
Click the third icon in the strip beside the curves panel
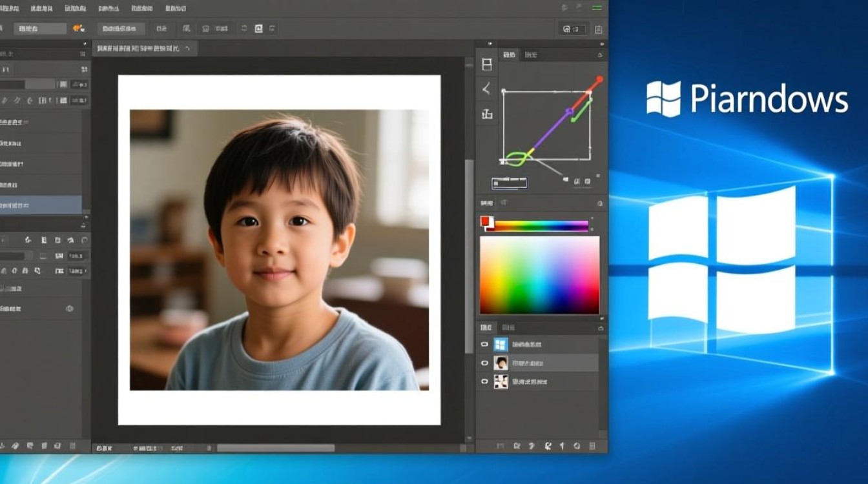coord(487,114)
